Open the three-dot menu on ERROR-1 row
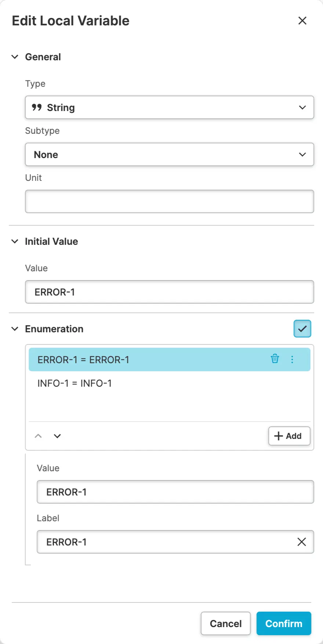 (292, 359)
